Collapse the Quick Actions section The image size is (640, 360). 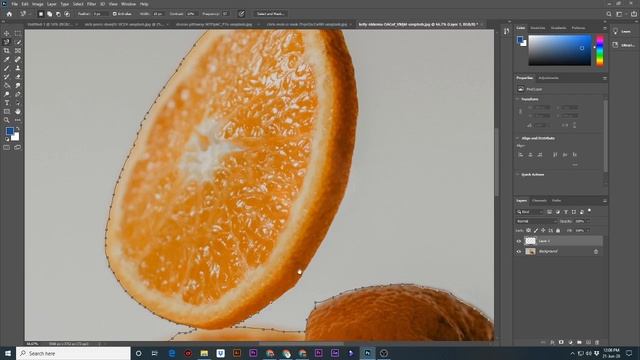[518, 175]
